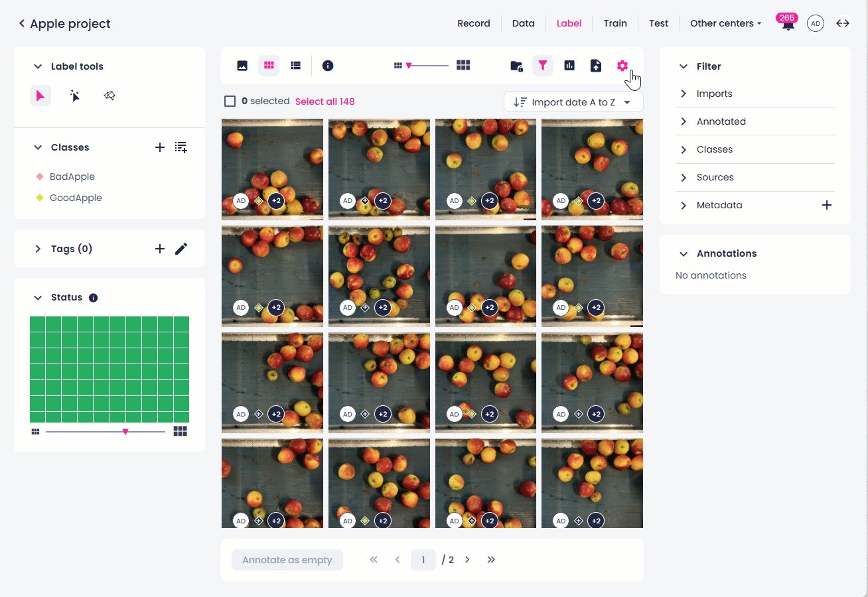Open the Record tab
Viewport: 868px width, 597px height.
point(474,23)
